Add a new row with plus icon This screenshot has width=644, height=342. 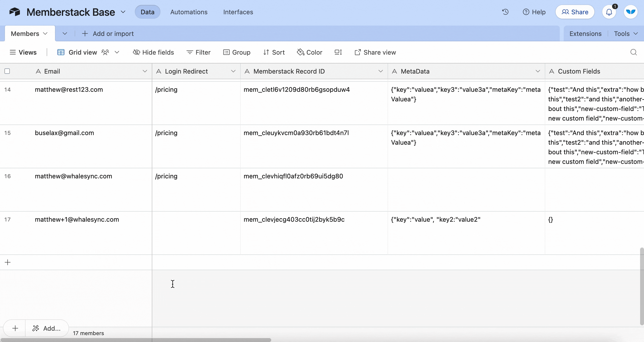8,262
